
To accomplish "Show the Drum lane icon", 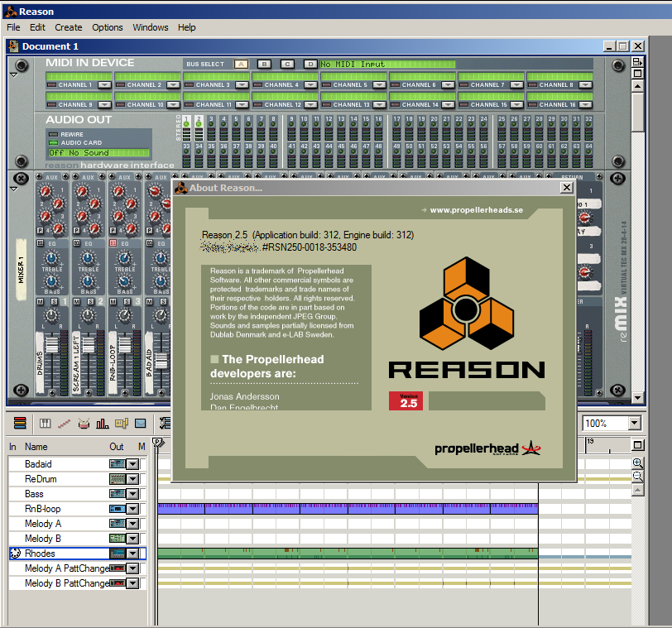I will pyautogui.click(x=84, y=424).
